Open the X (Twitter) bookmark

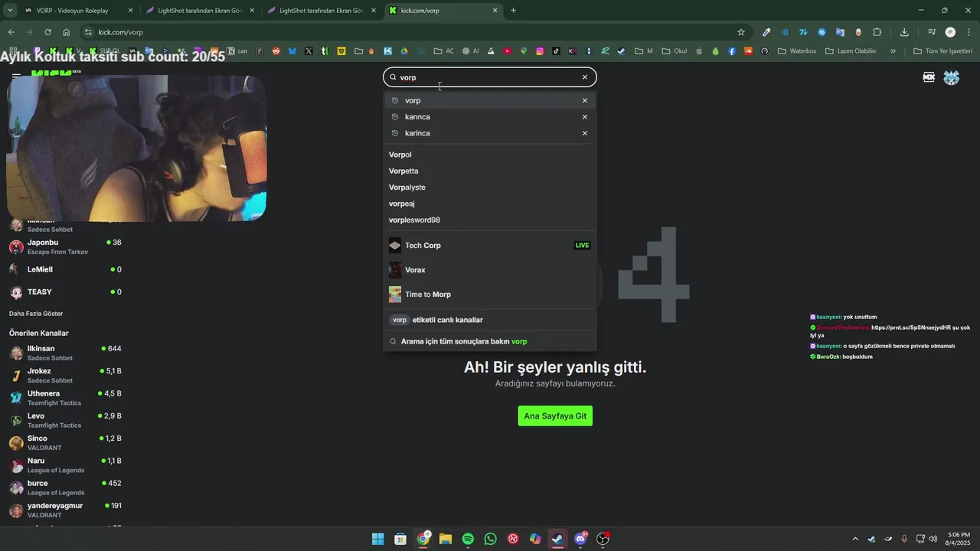[x=309, y=51]
